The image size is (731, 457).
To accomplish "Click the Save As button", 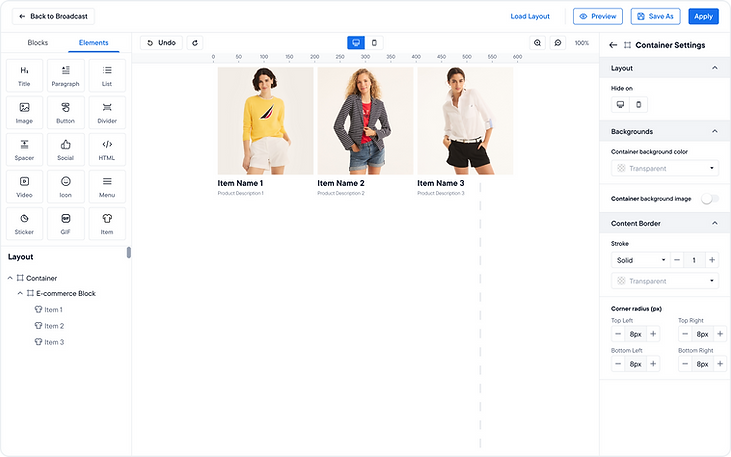I will pos(655,16).
